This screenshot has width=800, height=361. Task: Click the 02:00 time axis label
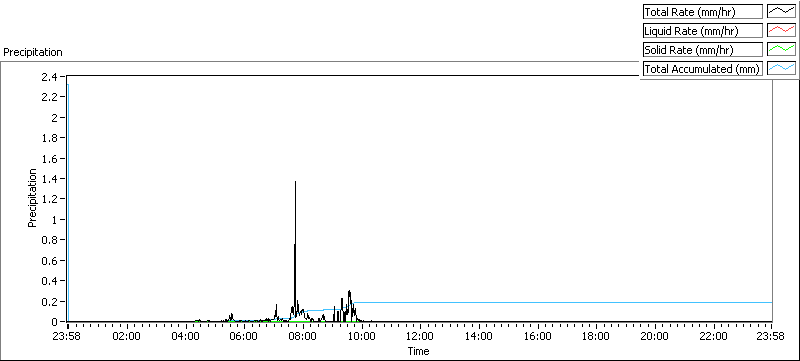click(126, 336)
